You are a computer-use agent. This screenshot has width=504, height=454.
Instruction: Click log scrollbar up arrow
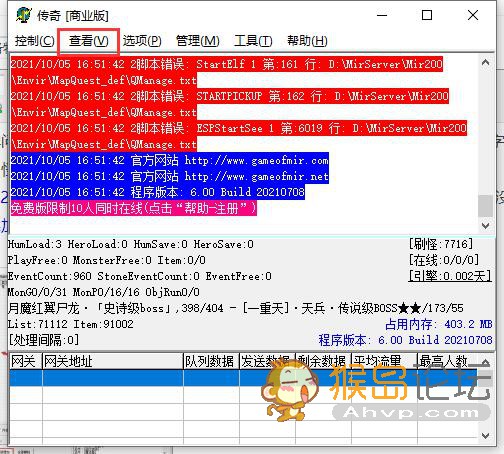(486, 62)
